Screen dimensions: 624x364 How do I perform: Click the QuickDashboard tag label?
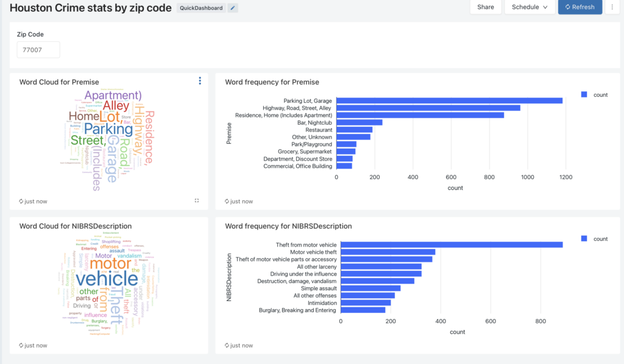click(201, 8)
